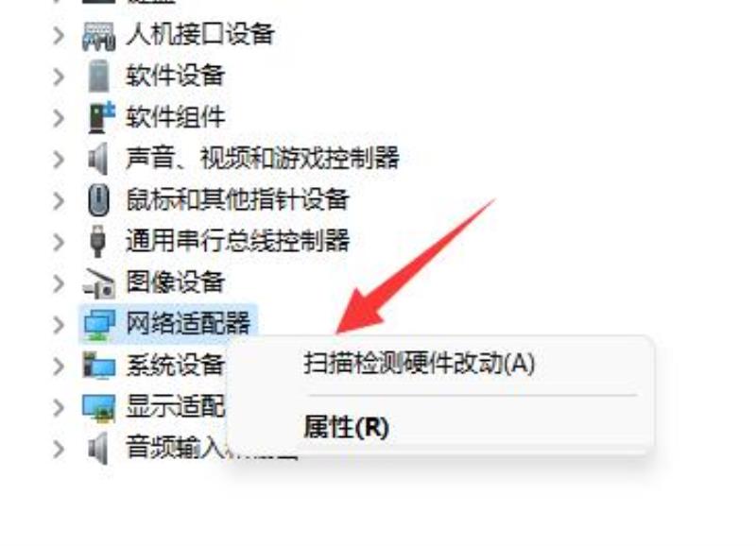Viewport: 756px width, 546px height.
Task: Click the 软件组件 puzzle-piece icon
Action: 101,117
